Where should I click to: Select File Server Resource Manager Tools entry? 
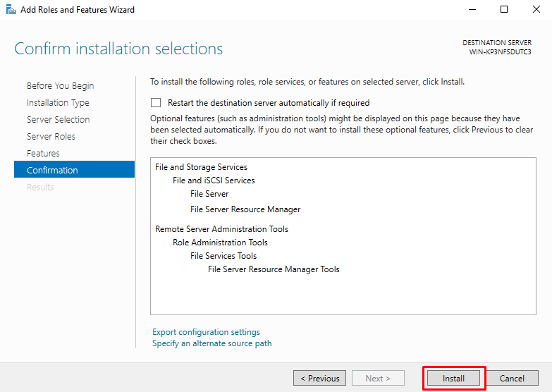[274, 269]
